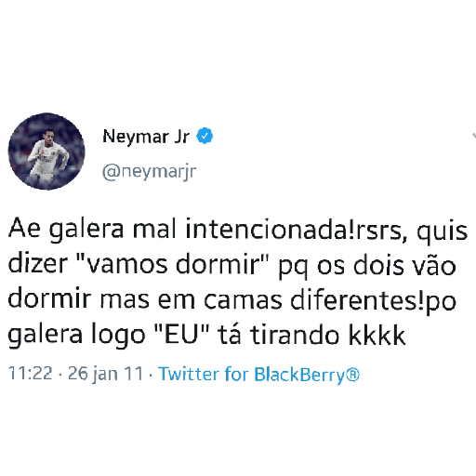Visit the @neymarjr handle link
Viewport: 476px width, 476px height.
tap(149, 171)
